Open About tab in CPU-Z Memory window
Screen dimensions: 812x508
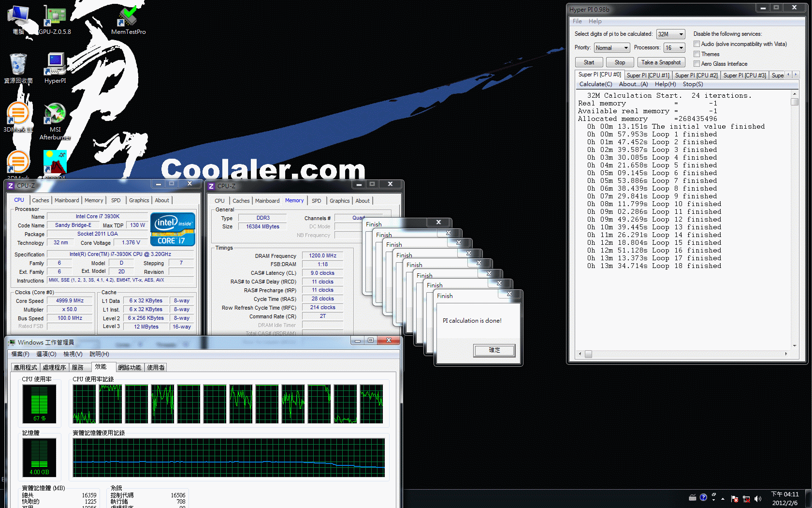(362, 201)
